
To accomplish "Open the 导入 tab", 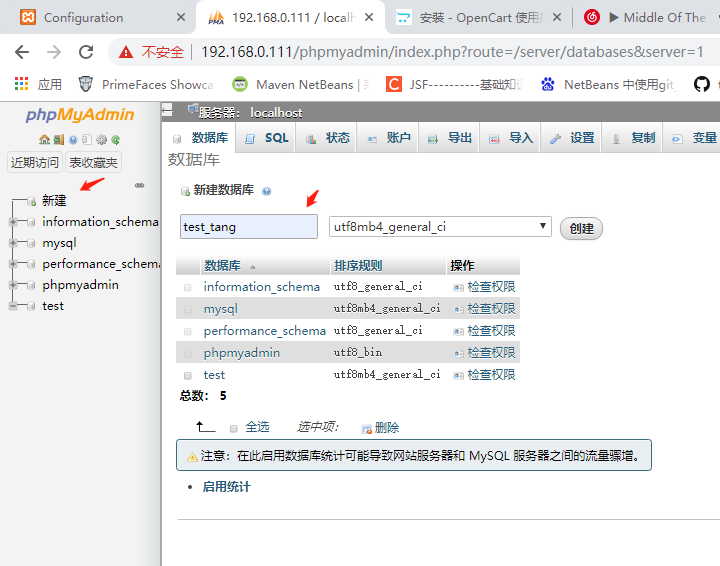I will [x=510, y=138].
